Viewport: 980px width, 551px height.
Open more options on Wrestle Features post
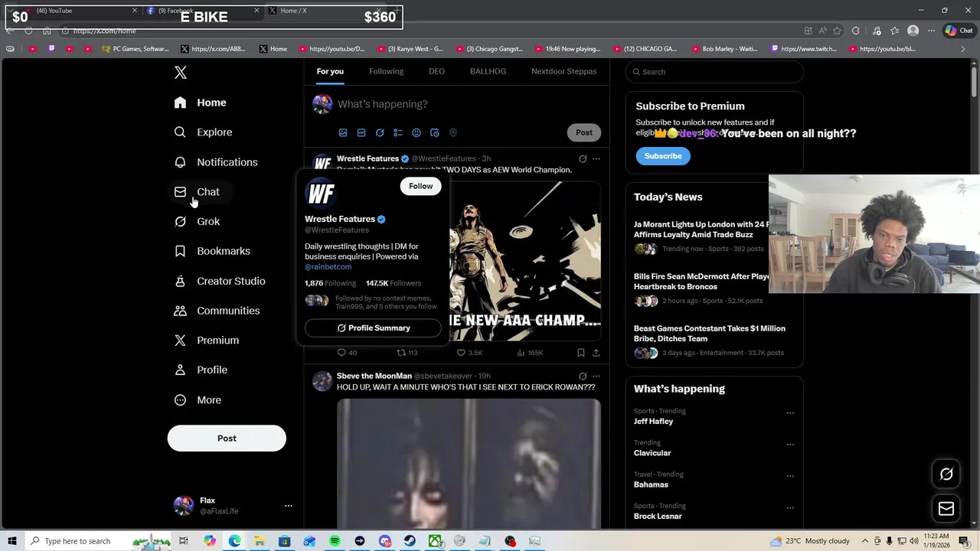pos(596,159)
